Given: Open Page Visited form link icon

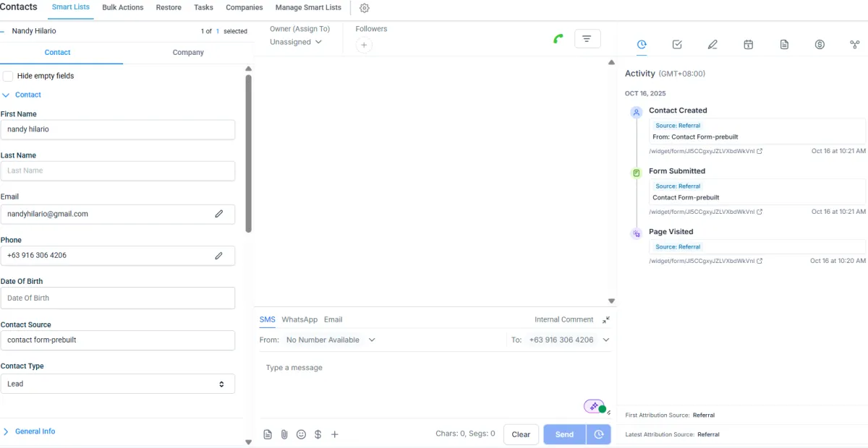Looking at the screenshot, I should [x=759, y=261].
